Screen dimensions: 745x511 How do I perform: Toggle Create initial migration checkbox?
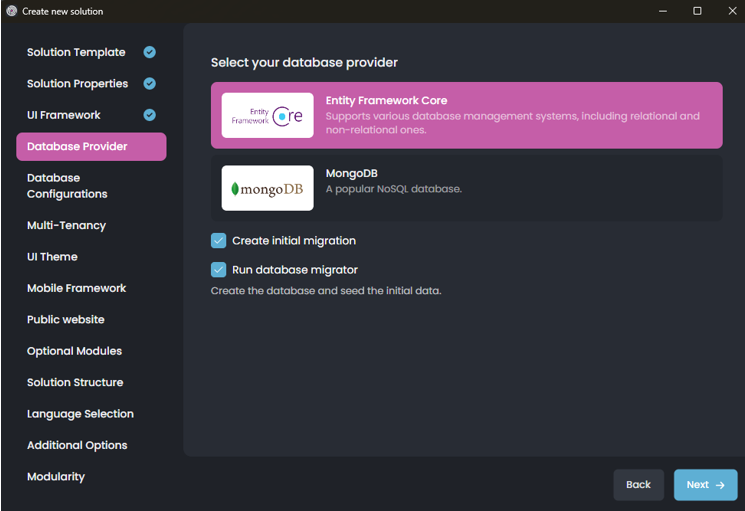tap(219, 241)
